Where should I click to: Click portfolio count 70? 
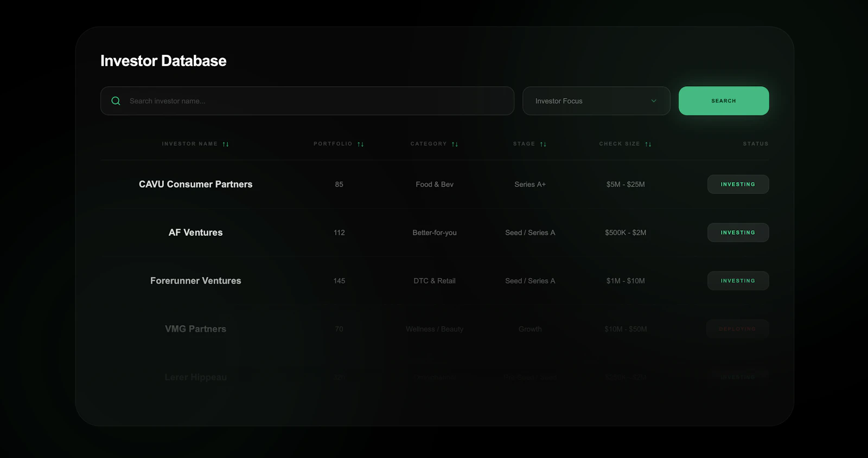coord(339,329)
